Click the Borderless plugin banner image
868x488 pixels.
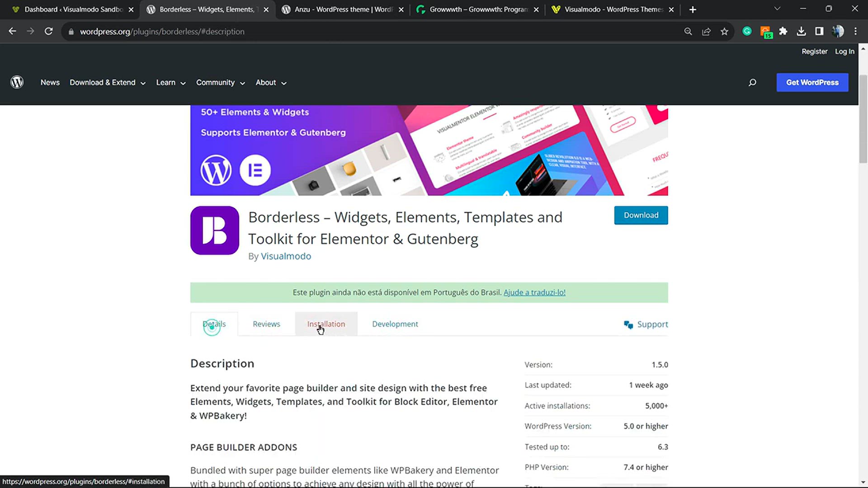click(x=429, y=150)
